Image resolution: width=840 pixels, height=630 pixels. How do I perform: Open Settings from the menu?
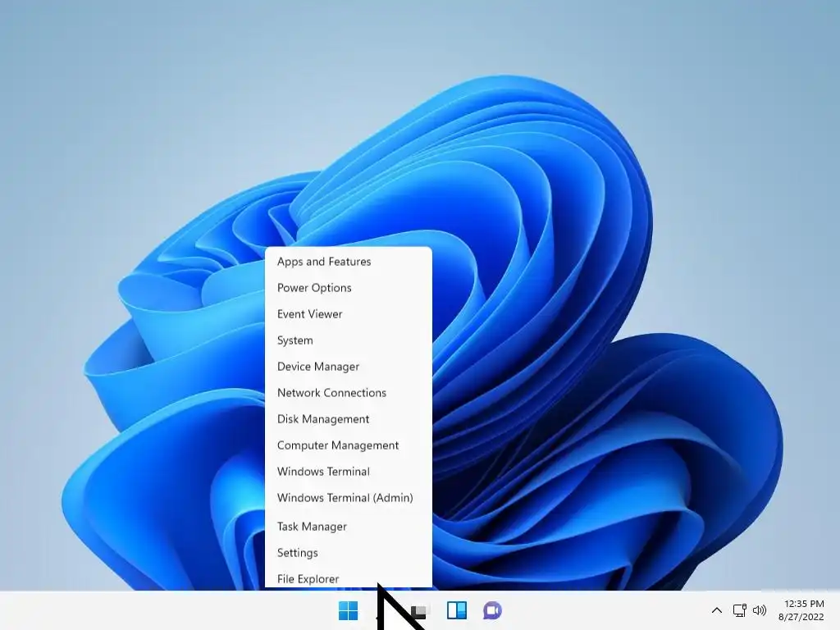coord(348,553)
